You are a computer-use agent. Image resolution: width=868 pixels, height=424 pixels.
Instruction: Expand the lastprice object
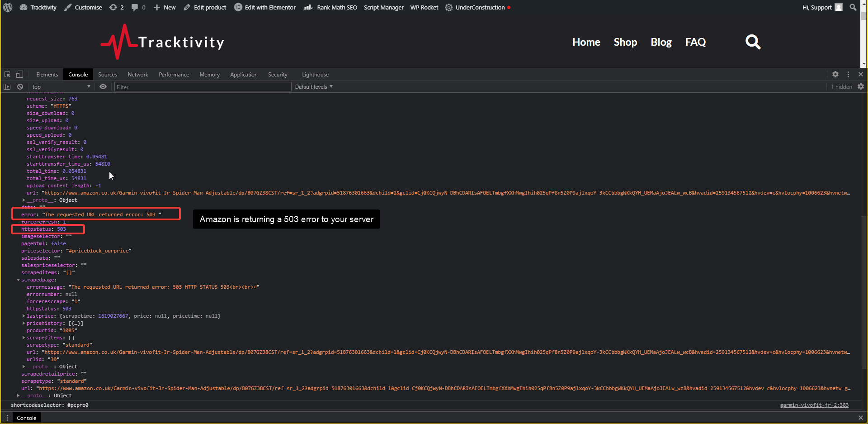(24, 316)
